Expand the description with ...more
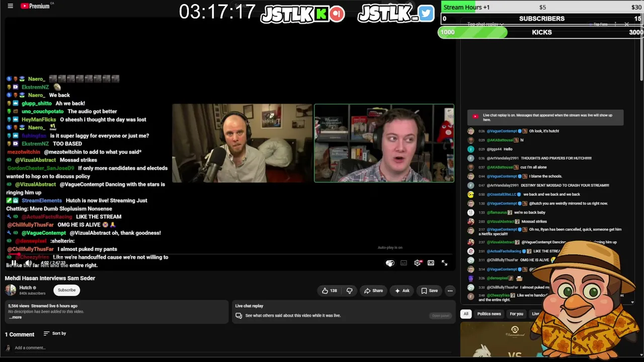 [15, 317]
